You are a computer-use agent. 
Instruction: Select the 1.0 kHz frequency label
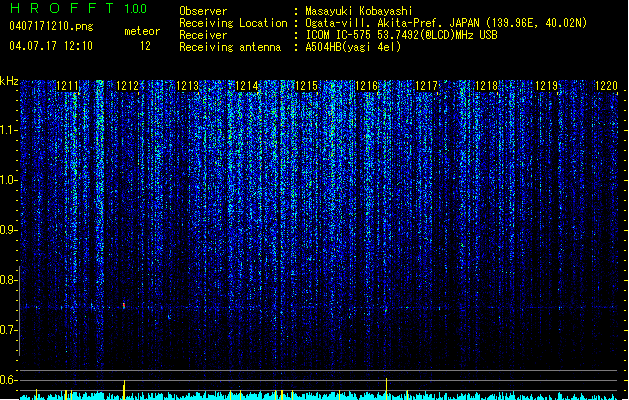coord(8,180)
